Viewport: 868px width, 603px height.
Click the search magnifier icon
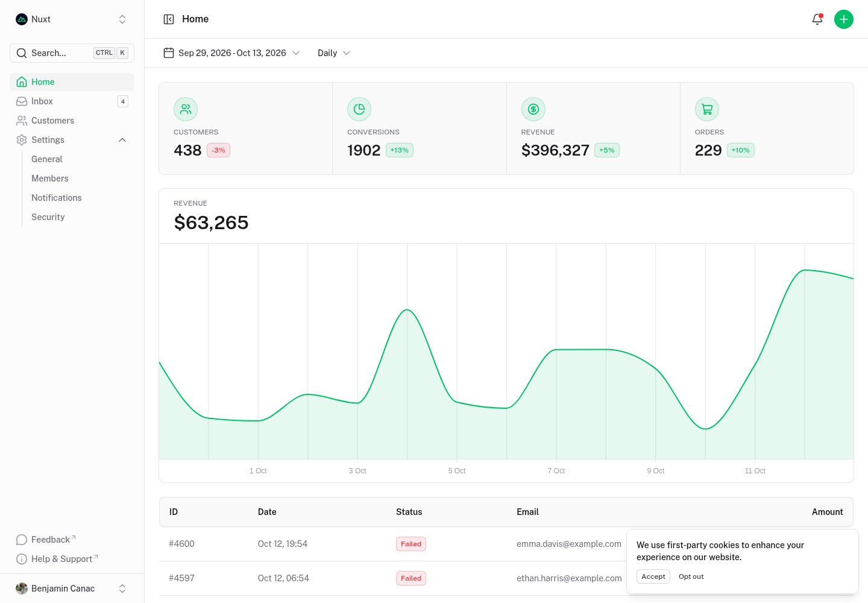coord(22,53)
